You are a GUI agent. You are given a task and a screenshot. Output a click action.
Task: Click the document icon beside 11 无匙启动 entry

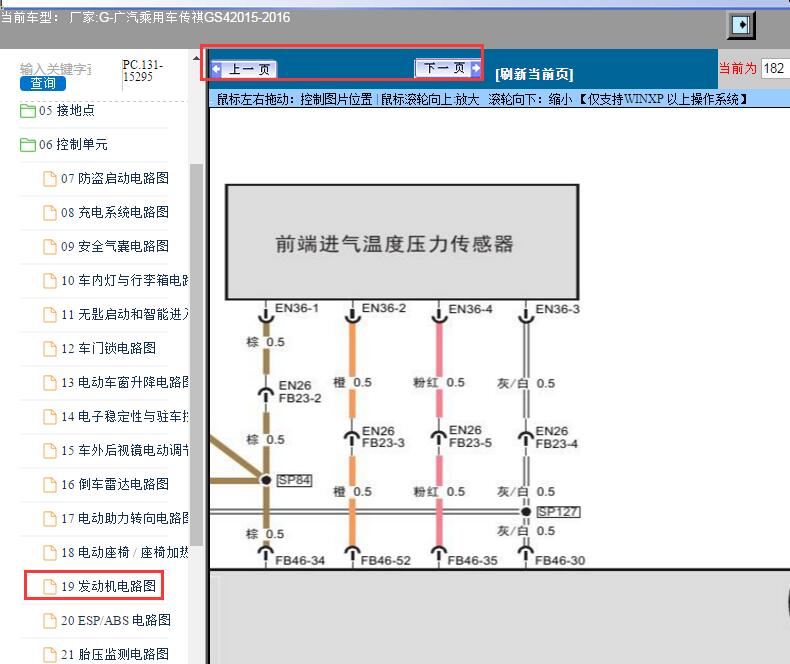tap(49, 315)
